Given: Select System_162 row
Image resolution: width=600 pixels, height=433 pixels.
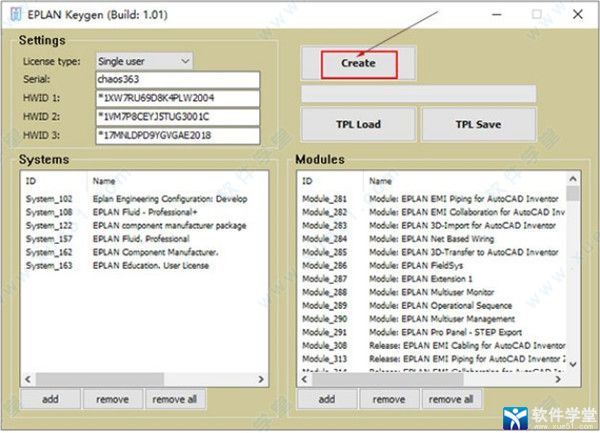Looking at the screenshot, I should (x=144, y=252).
